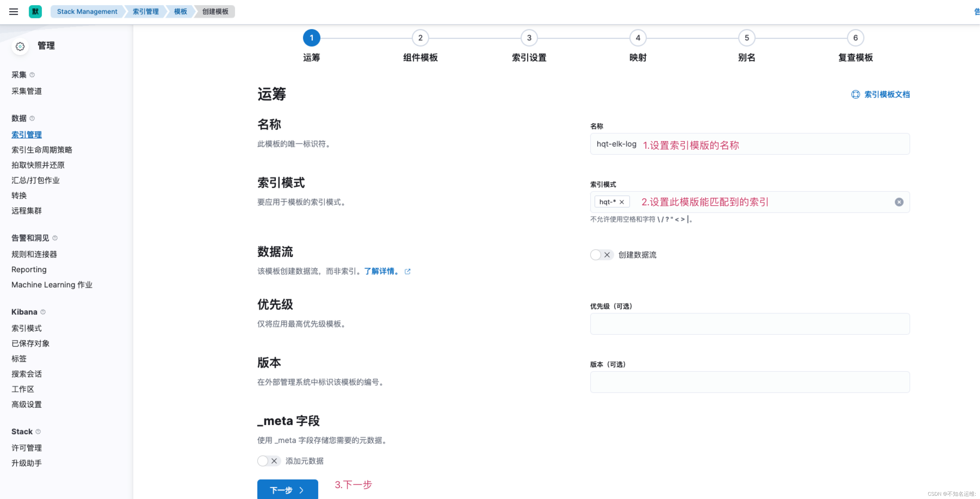This screenshot has height=499, width=980.
Task: Click the management gear icon
Action: (20, 47)
